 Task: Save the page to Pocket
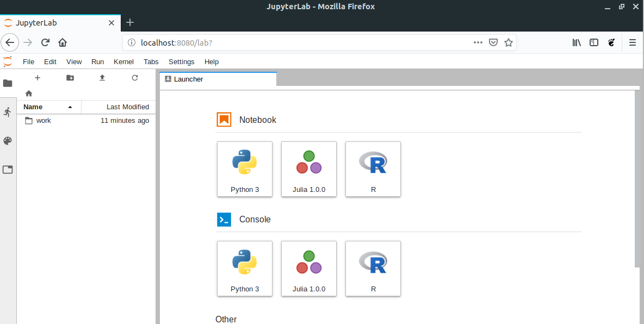pos(493,42)
